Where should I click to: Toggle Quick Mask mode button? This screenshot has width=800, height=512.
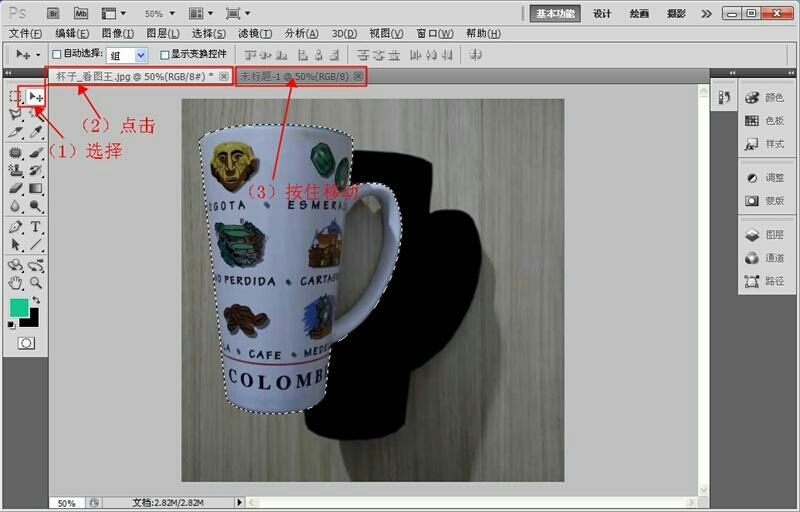pos(26,343)
